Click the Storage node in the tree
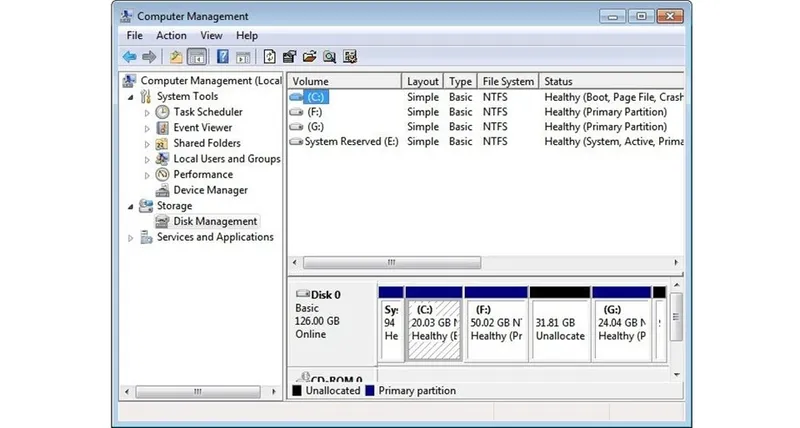 (x=174, y=206)
